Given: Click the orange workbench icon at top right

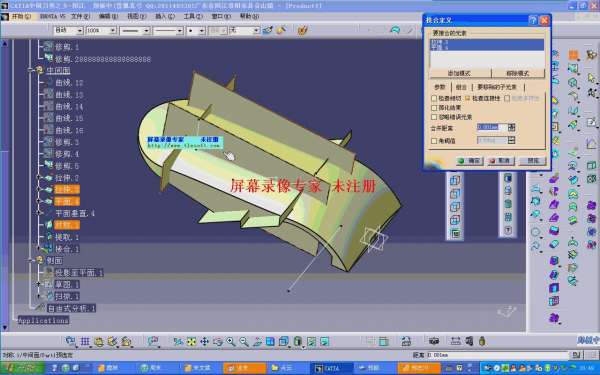Looking at the screenshot, I should point(573,55).
